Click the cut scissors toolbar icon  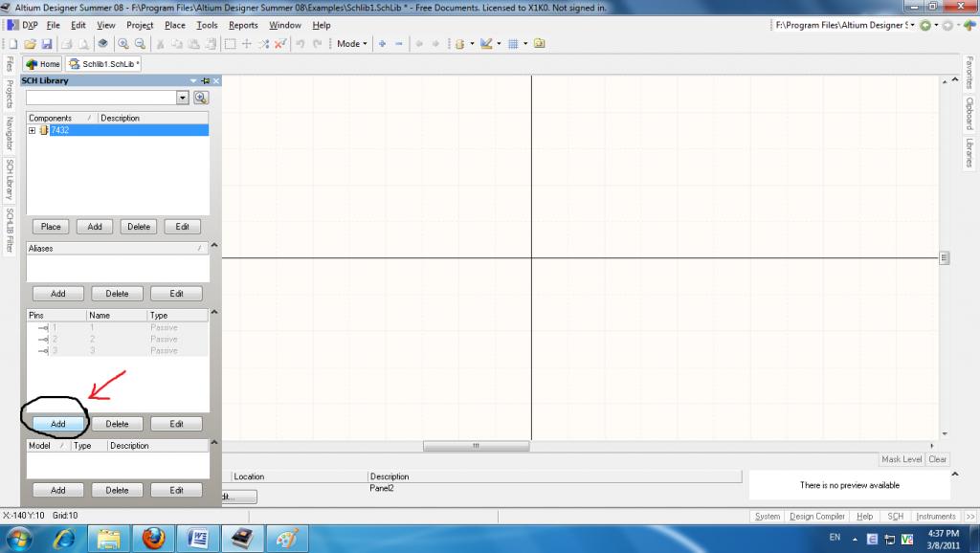coord(160,44)
